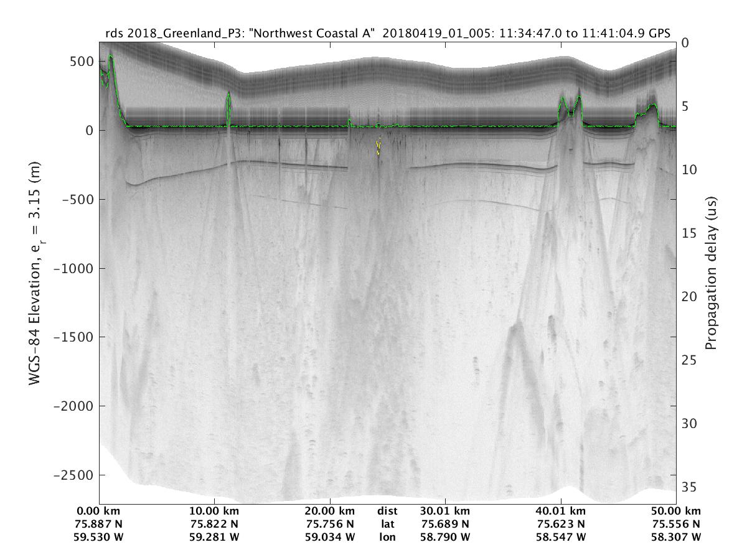Click the green surface peak near 10 km
The width and height of the screenshot is (747, 560).
[228, 94]
